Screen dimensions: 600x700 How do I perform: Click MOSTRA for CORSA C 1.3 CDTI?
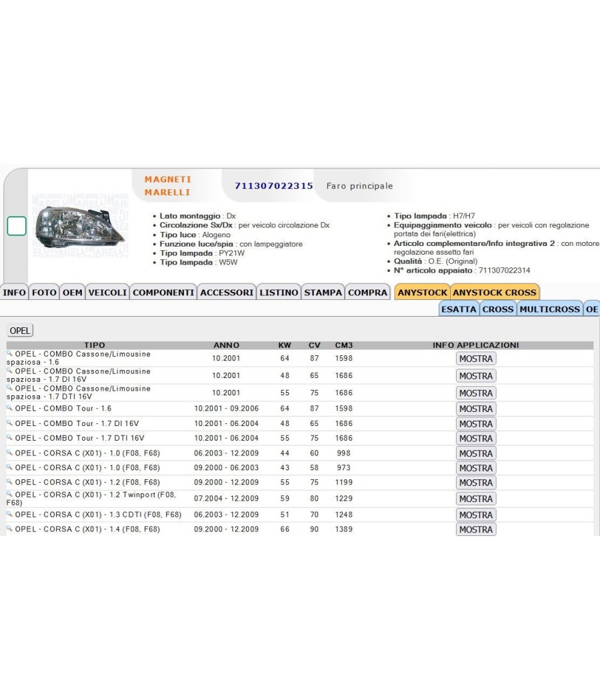[476, 515]
